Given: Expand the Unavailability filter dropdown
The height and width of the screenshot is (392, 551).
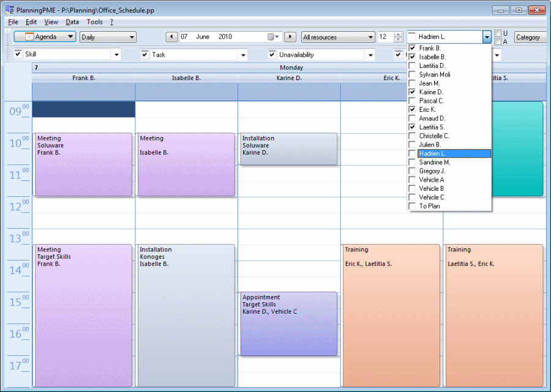Looking at the screenshot, I should pos(370,55).
